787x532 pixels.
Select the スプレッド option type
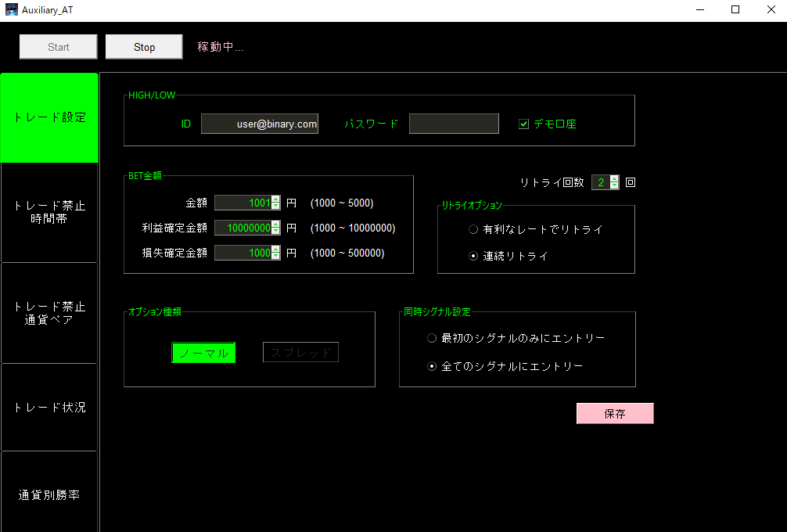300,352
